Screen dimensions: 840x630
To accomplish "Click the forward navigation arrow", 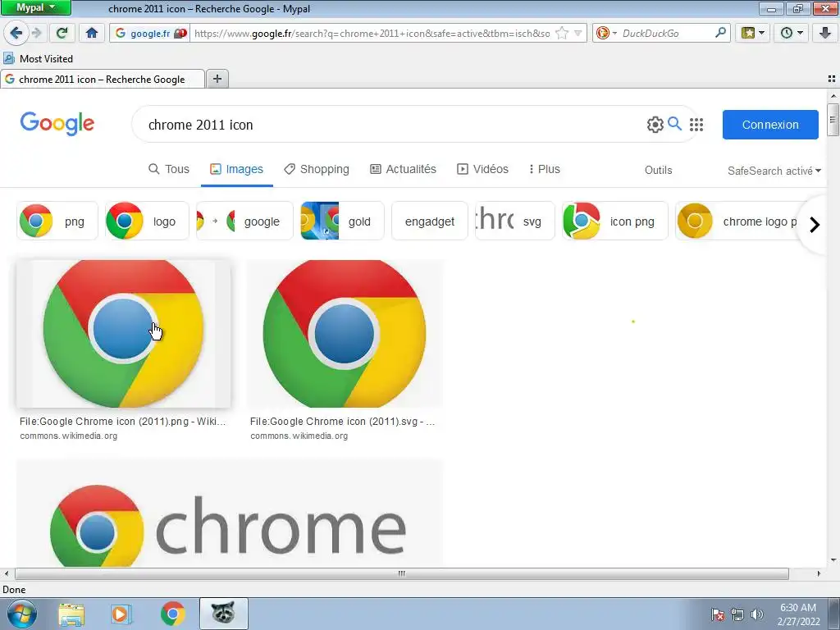I will pos(37,33).
